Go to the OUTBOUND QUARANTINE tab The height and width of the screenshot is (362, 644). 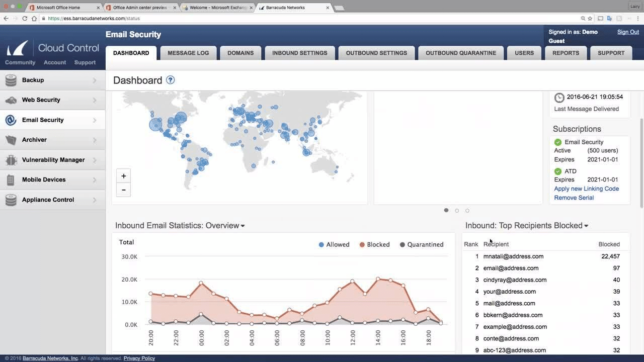tap(461, 53)
